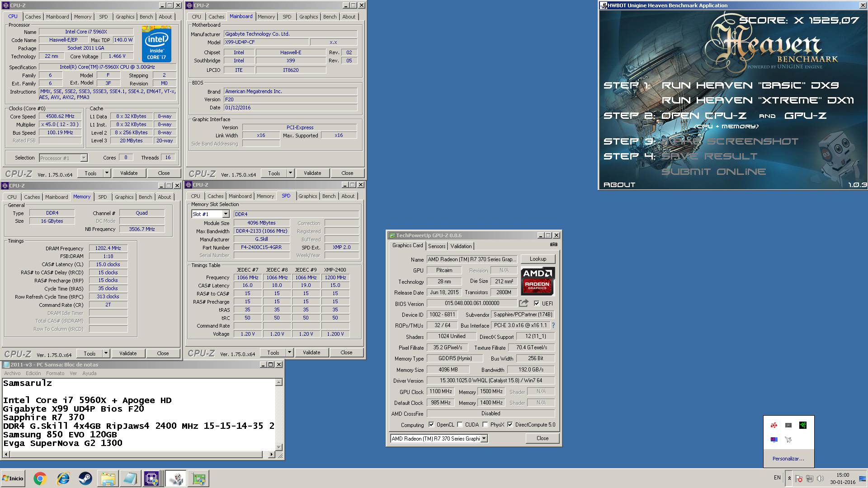Collapse the hidden tray icons chevron
Viewport: 868px width, 488px height.
pyautogui.click(x=789, y=479)
